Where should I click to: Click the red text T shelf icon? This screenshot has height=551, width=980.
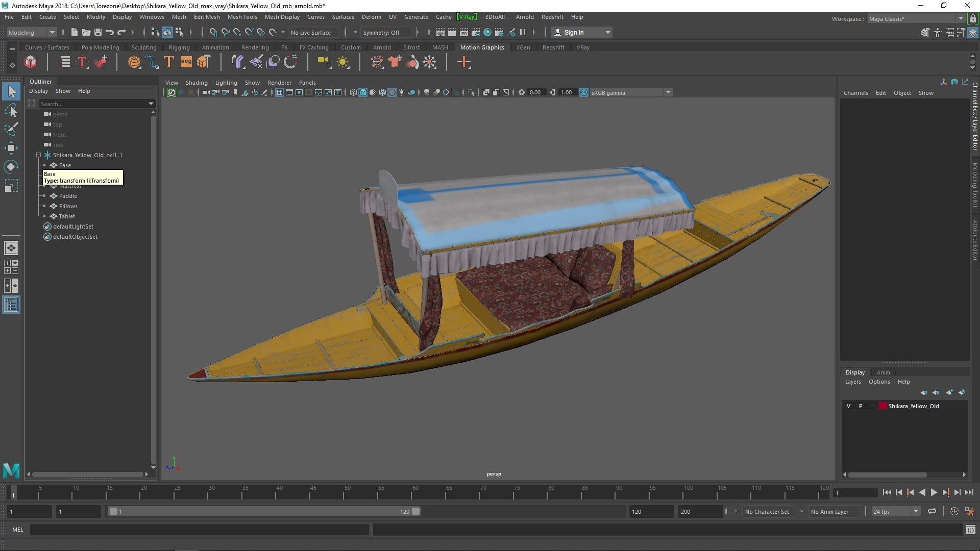tap(82, 62)
